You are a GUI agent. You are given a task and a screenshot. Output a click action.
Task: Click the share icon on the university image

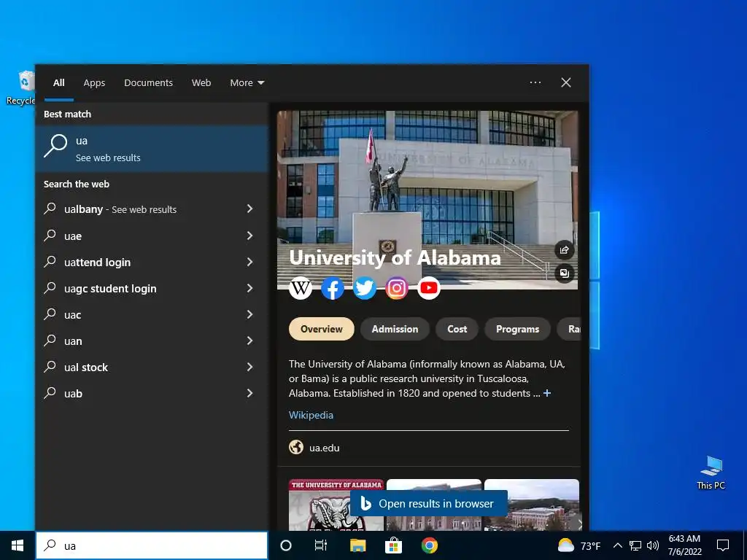click(565, 250)
